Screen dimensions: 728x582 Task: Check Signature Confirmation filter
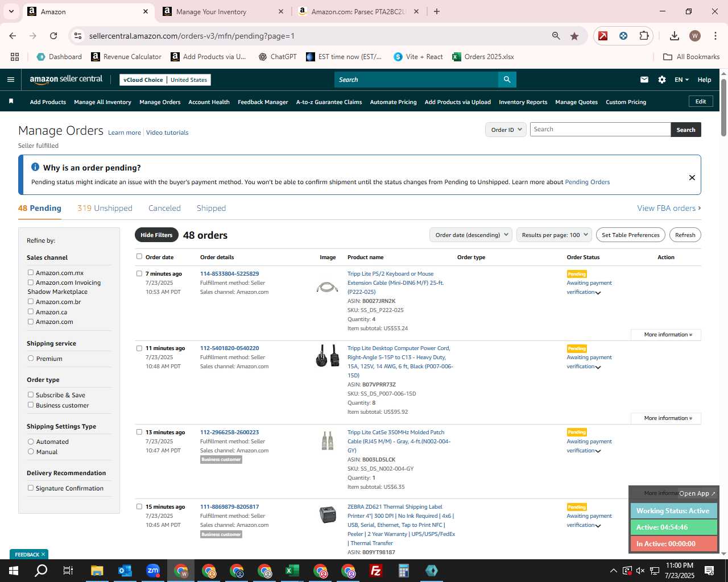(31, 488)
